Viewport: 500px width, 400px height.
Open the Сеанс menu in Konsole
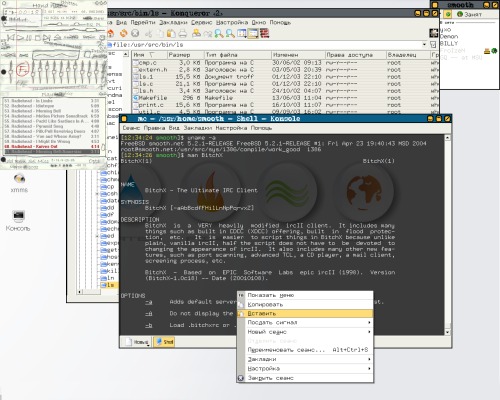click(x=131, y=128)
